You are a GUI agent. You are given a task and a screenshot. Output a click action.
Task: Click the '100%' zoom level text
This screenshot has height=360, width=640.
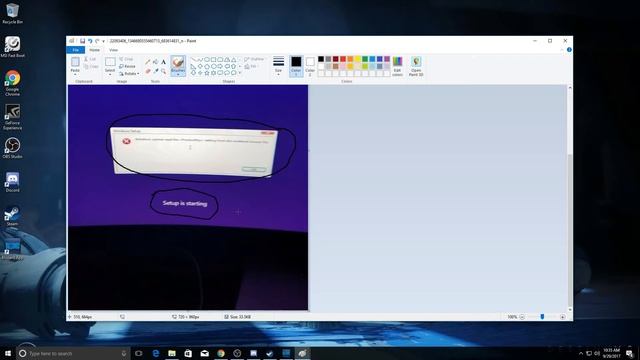pos(512,317)
